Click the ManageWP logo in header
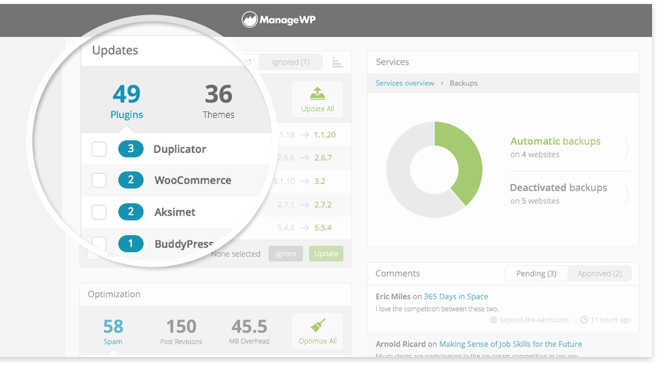 [279, 19]
